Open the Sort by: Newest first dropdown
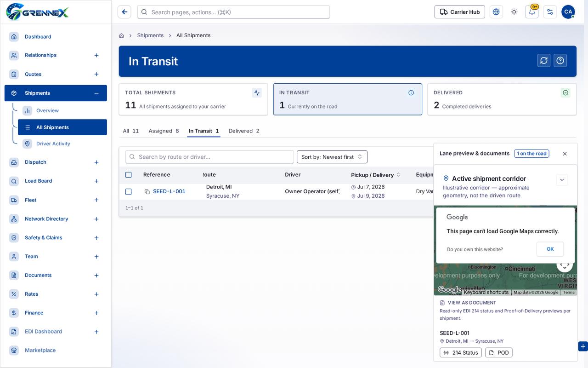The image size is (588, 368). 332,157
